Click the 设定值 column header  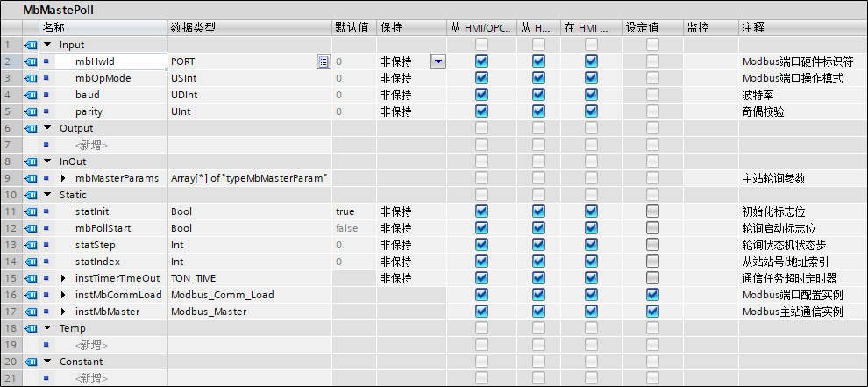point(652,28)
